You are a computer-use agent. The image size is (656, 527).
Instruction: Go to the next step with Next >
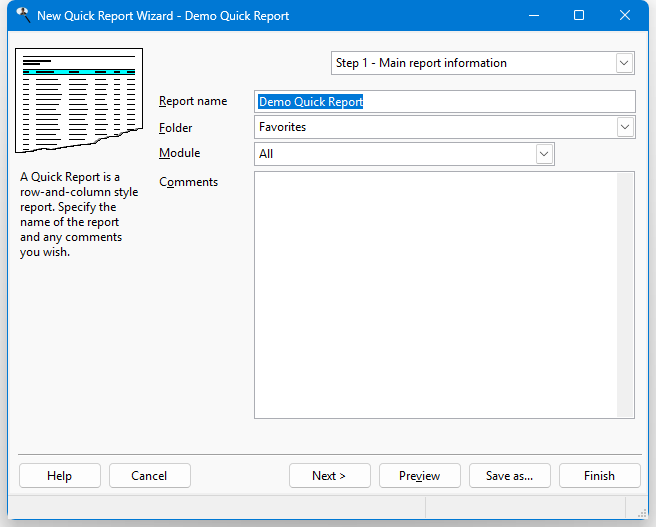(x=329, y=476)
